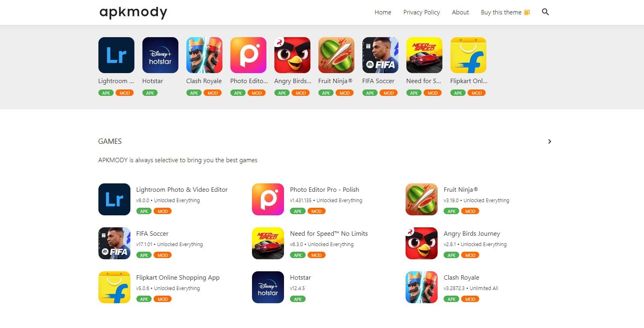Open the Angry Birds Journey title link
This screenshot has height=328, width=644.
[x=472, y=234]
